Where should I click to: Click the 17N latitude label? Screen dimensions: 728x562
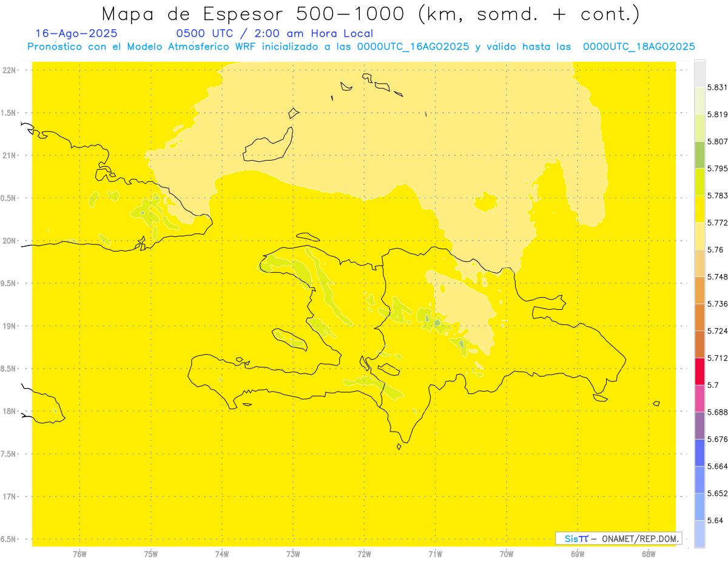pyautogui.click(x=9, y=497)
